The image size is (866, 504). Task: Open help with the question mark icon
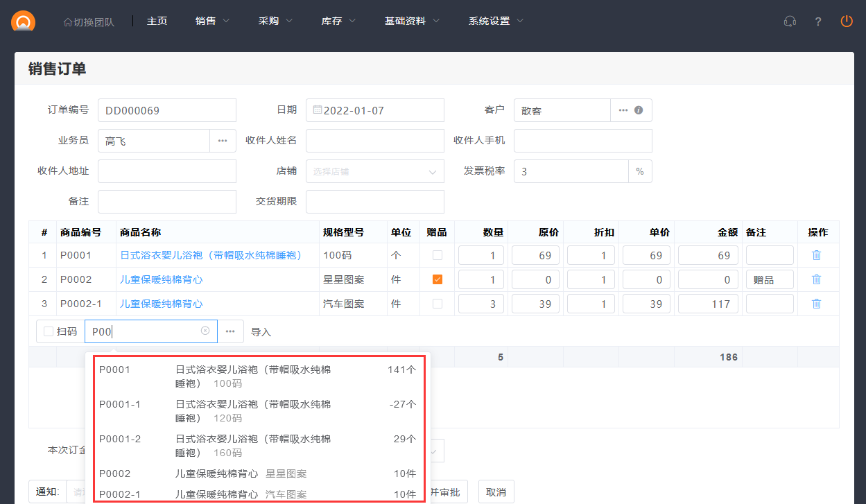pos(818,21)
